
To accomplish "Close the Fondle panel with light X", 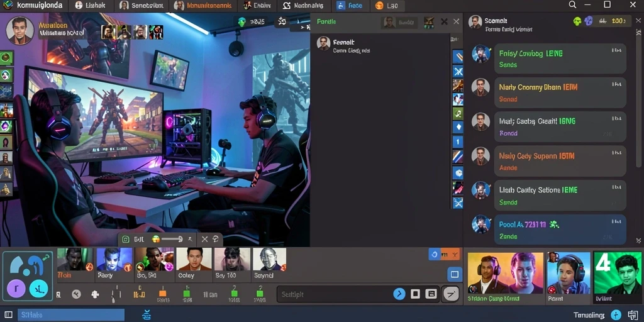I will [456, 22].
